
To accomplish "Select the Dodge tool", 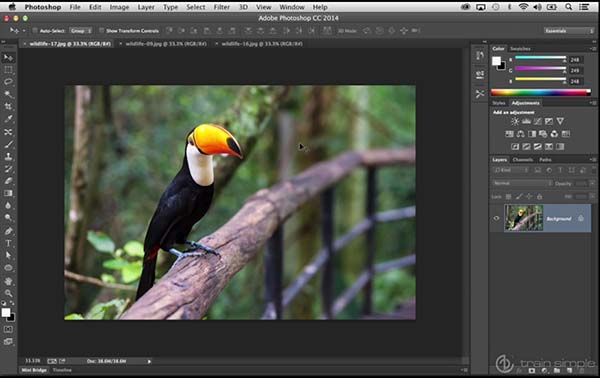I will 8,218.
